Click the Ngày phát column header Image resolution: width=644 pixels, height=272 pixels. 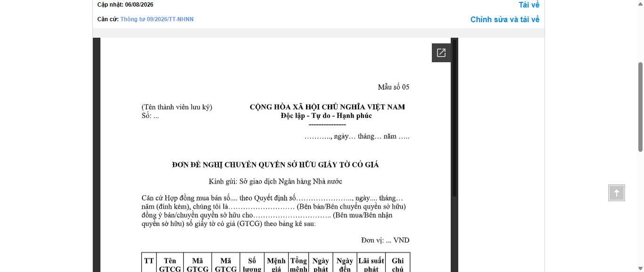coord(321,262)
